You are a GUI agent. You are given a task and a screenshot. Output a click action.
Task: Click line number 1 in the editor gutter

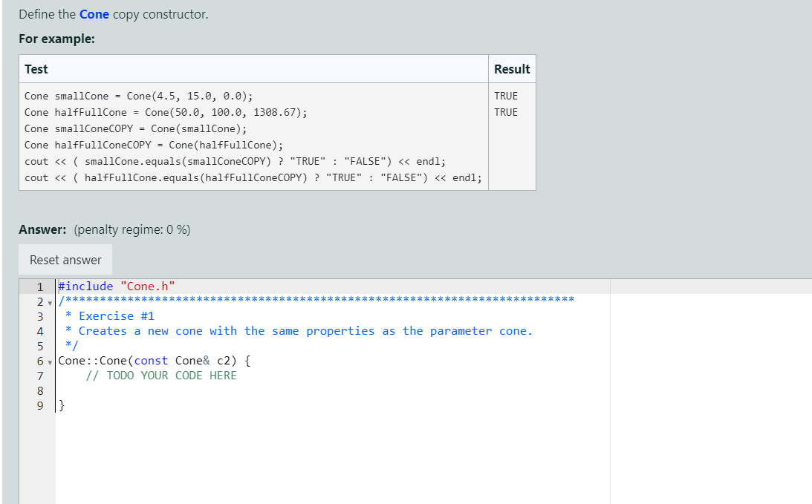pos(39,286)
